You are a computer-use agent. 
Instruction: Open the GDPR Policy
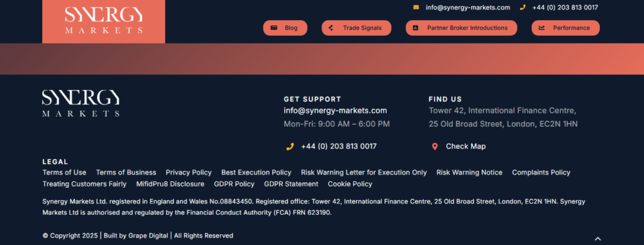(x=234, y=184)
